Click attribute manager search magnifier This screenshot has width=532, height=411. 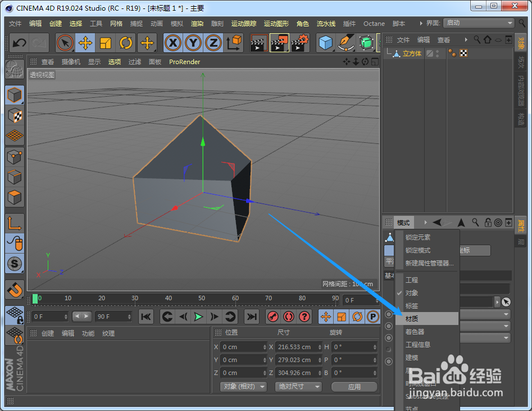tap(476, 223)
